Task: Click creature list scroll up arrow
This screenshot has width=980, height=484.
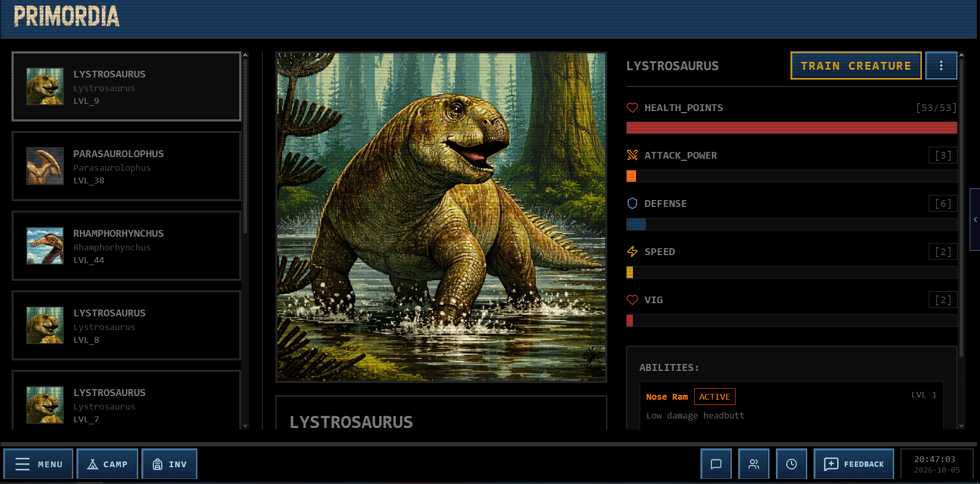Action: (245, 55)
